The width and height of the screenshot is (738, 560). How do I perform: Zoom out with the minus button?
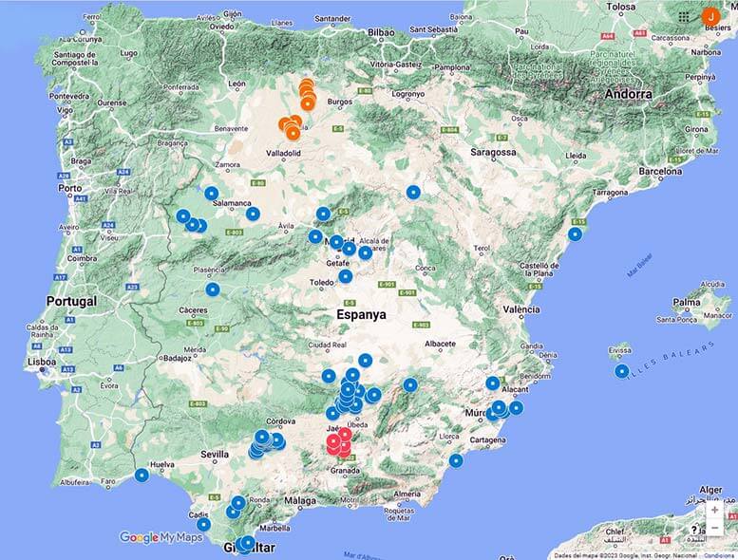pos(714,528)
